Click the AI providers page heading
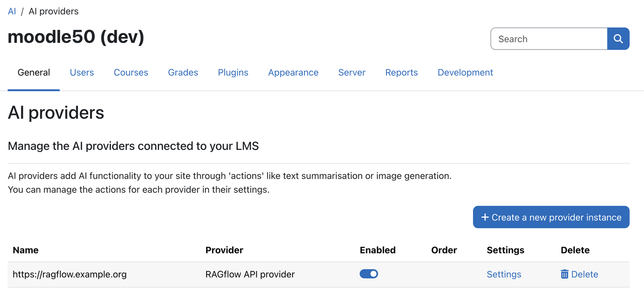 56,113
